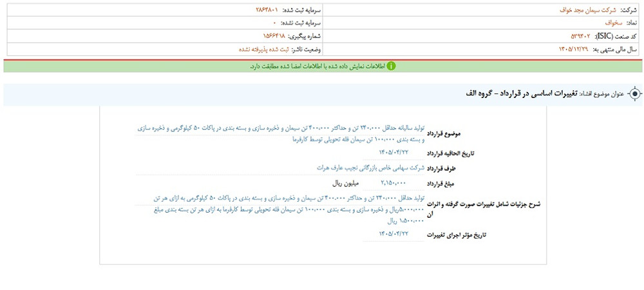This screenshot has height=290, width=644.
Task: Click the fiscal year end date 1405/12/29
Action: (573, 49)
